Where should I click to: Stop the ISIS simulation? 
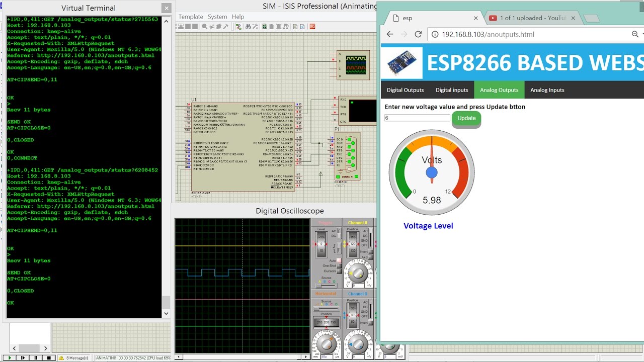(x=48, y=357)
